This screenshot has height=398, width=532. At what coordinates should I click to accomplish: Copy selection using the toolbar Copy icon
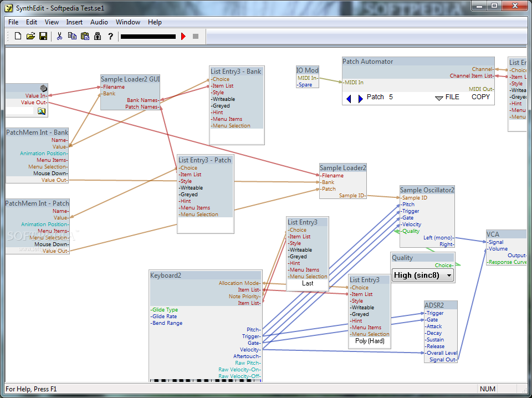click(72, 36)
